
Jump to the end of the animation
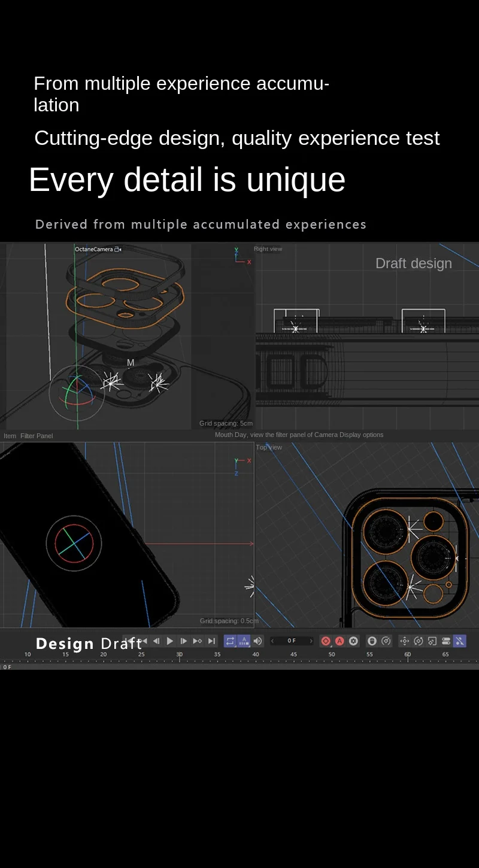[x=211, y=641]
